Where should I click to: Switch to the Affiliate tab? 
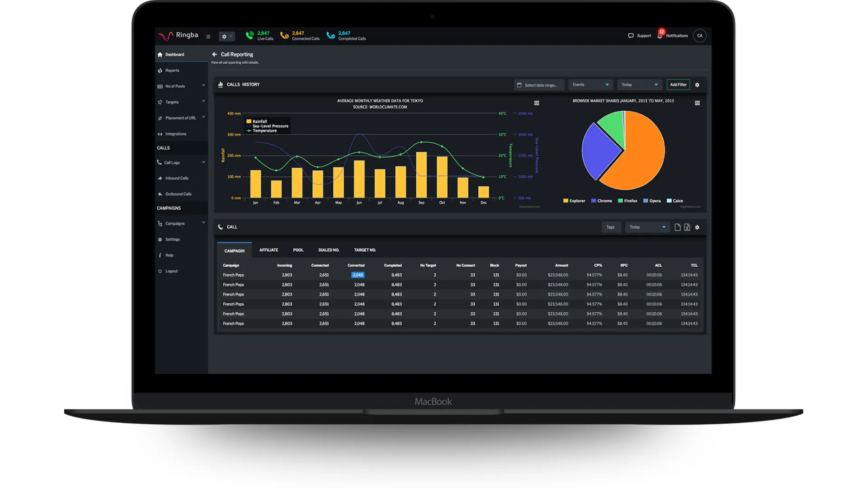(x=269, y=250)
